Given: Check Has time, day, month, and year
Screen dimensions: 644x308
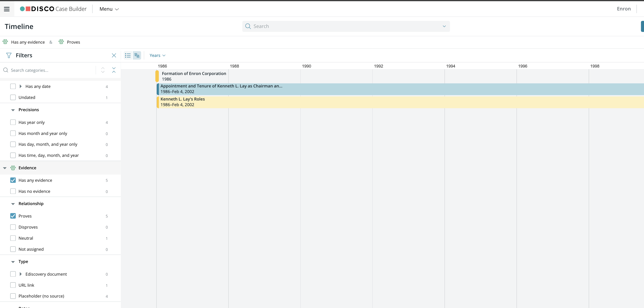Looking at the screenshot, I should 13,155.
